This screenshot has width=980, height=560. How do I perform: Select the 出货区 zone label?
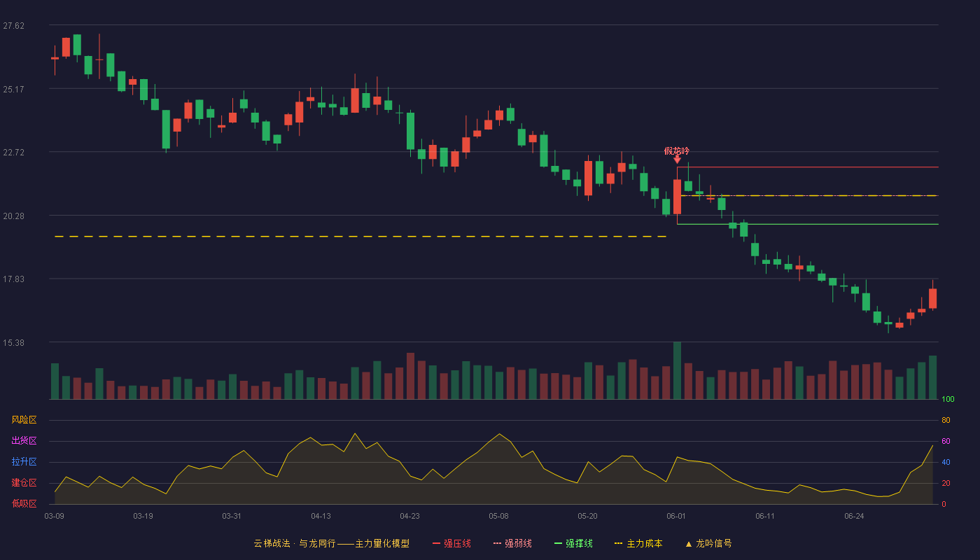24,441
